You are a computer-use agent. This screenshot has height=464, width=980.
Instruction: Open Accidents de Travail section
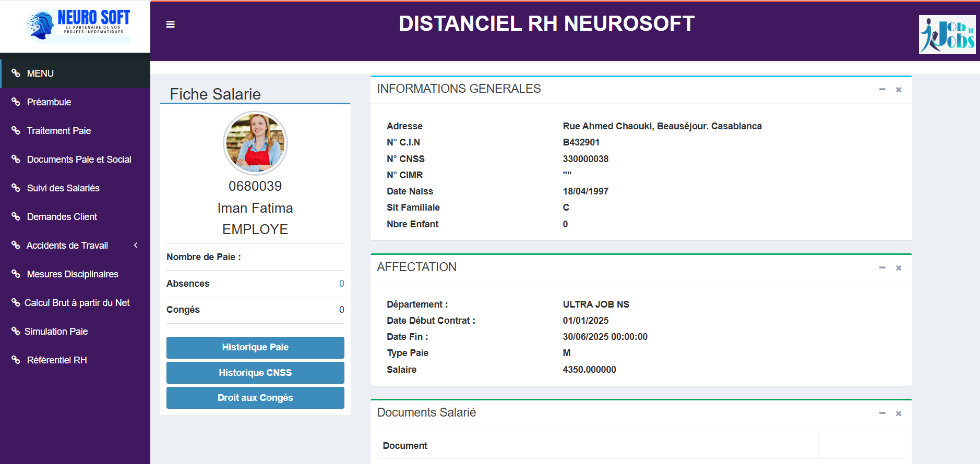[x=75, y=246]
